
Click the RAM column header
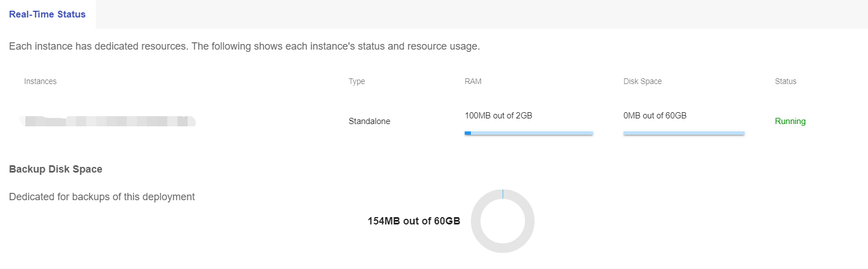click(473, 81)
